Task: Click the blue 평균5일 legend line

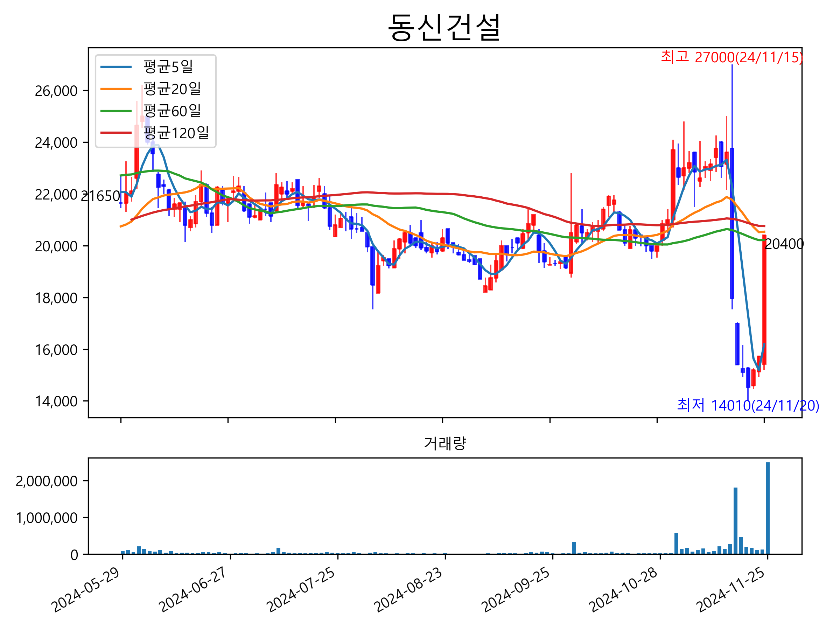Action: [116, 67]
